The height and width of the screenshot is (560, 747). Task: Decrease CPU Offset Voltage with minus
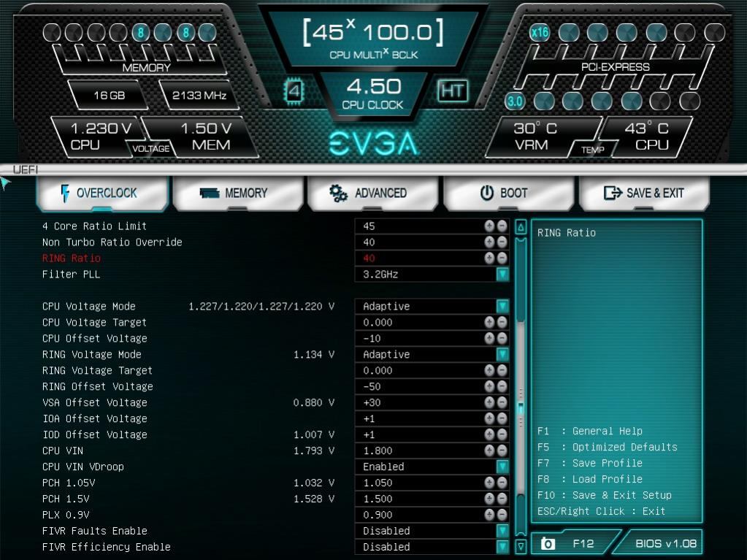(x=502, y=338)
